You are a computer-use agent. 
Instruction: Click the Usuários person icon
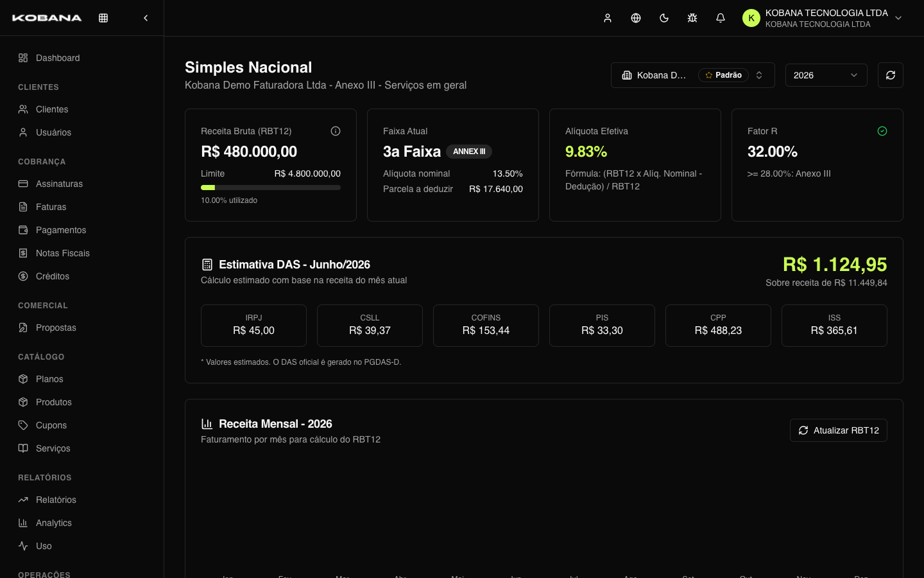pos(23,132)
